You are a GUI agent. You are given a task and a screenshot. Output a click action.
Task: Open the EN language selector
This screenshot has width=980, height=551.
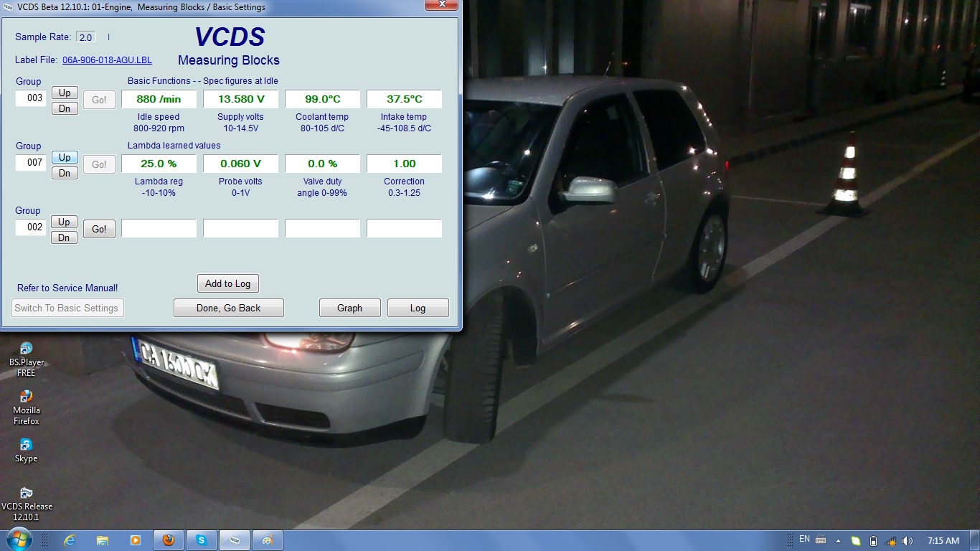tap(804, 540)
